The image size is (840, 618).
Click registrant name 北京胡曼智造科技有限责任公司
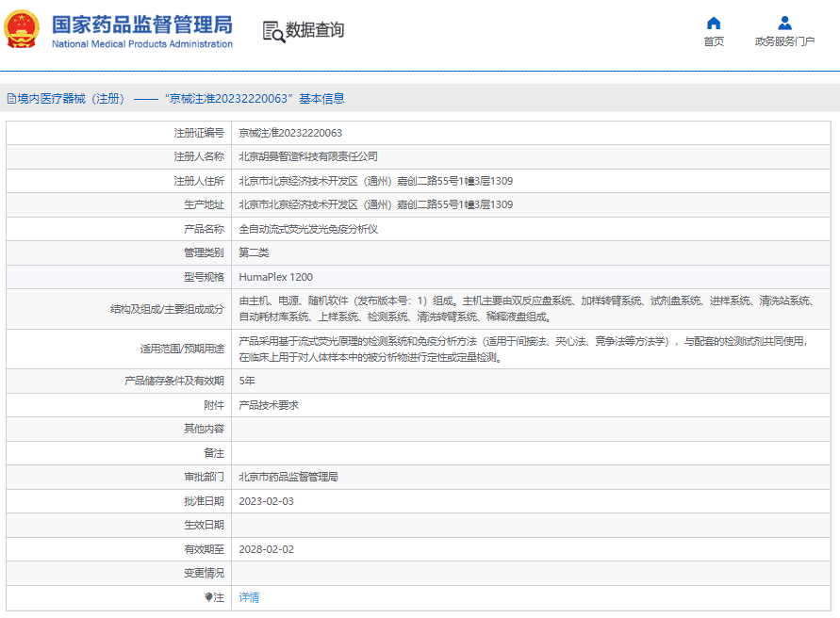tap(308, 156)
